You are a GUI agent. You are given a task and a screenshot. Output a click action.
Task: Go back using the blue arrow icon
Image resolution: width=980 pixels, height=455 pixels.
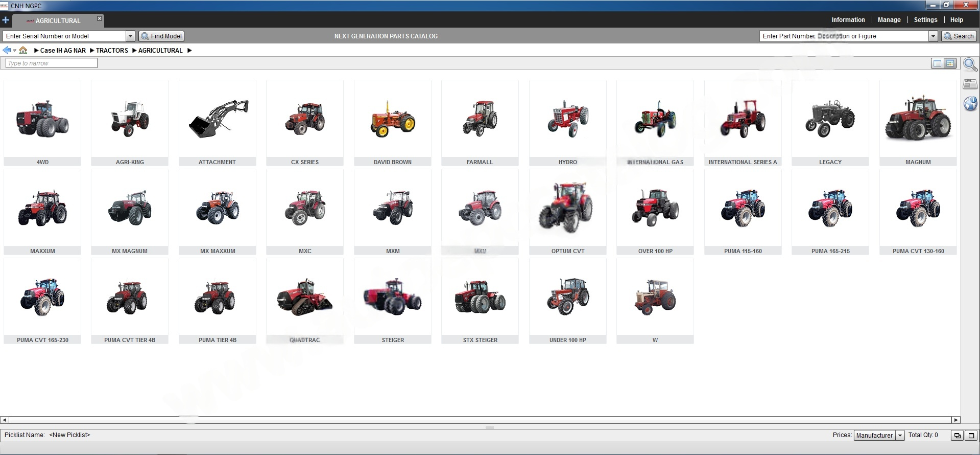(7, 50)
